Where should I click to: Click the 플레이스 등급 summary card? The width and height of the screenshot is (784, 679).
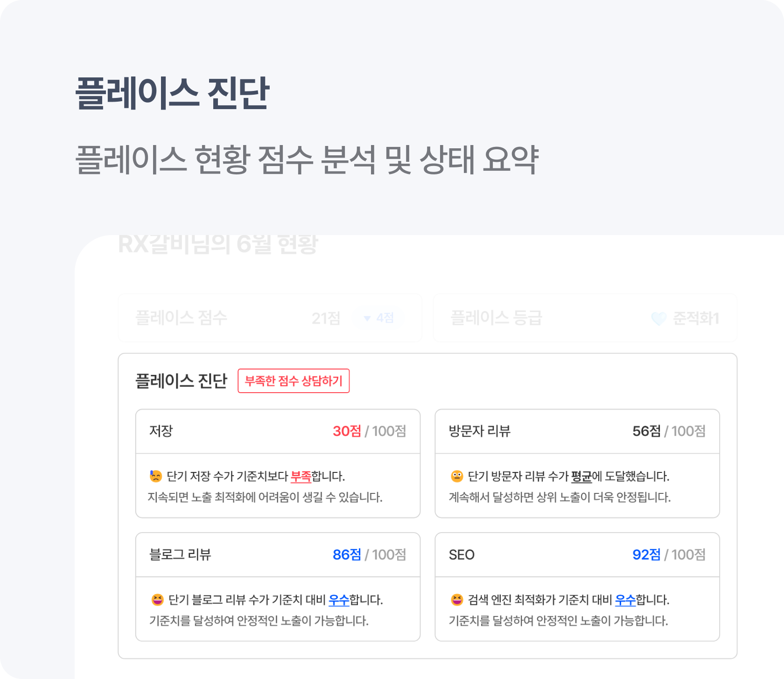pos(585,318)
